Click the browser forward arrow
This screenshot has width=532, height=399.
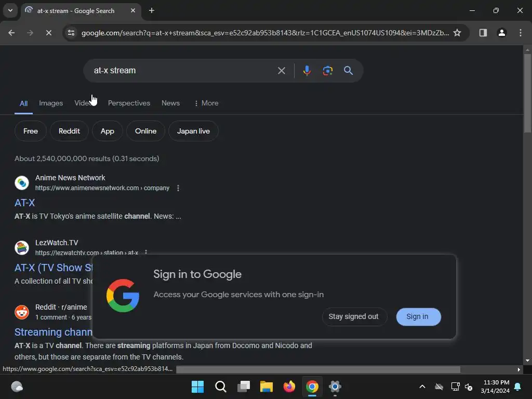(30, 33)
